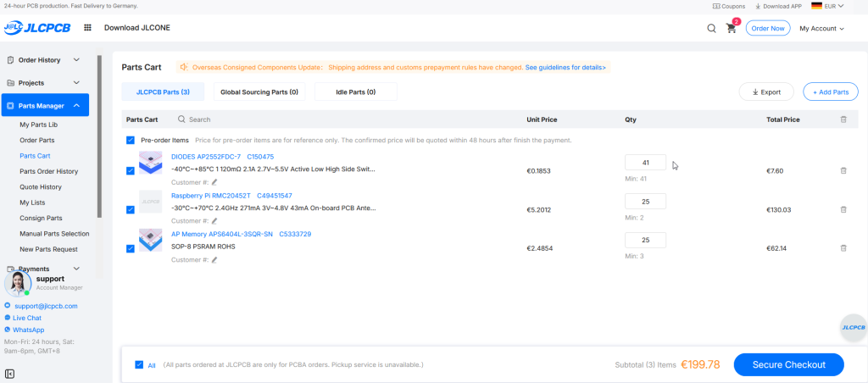Expand the Payments menu chevron

point(76,269)
